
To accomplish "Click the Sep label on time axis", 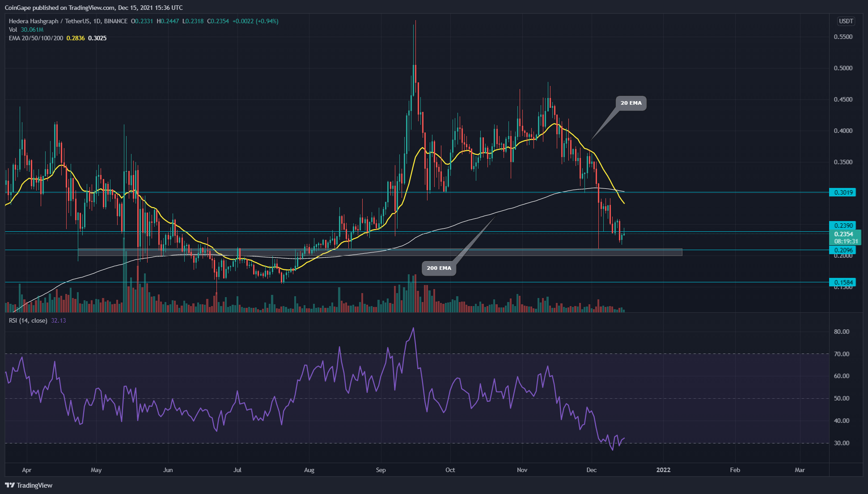I will (381, 470).
